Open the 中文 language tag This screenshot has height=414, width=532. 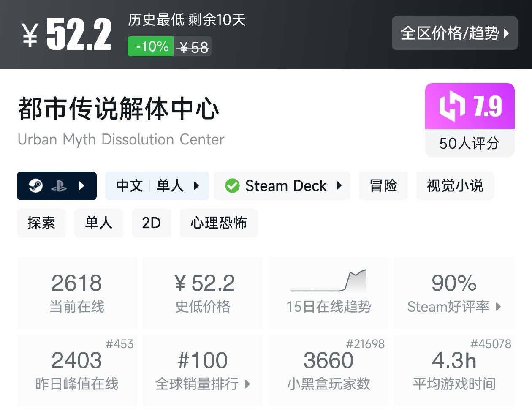pyautogui.click(x=129, y=185)
